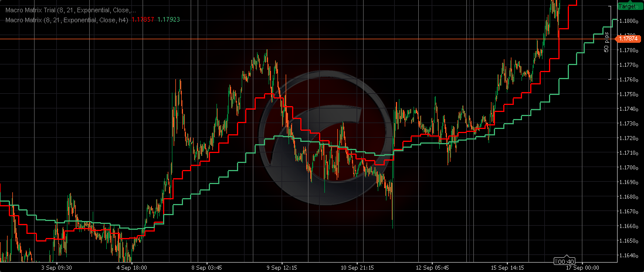644x272 pixels.
Task: Select the Macro Matrix h4 indicator label
Action: (66, 19)
